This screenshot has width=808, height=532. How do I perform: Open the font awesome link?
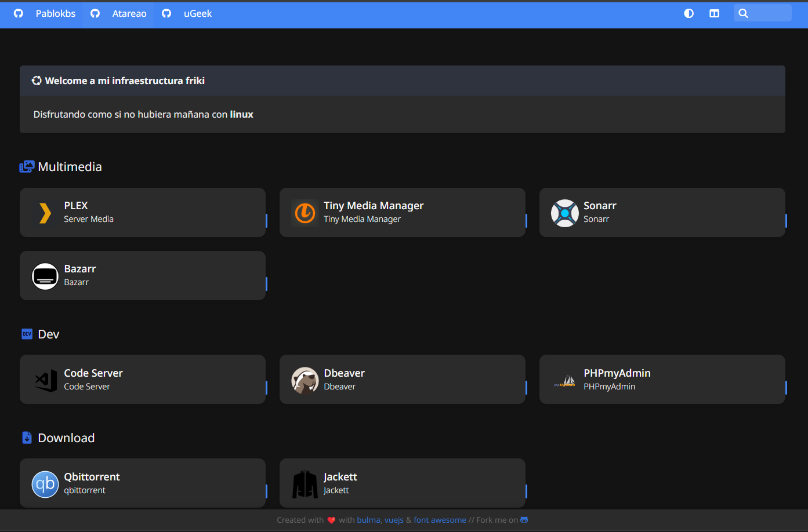point(440,519)
